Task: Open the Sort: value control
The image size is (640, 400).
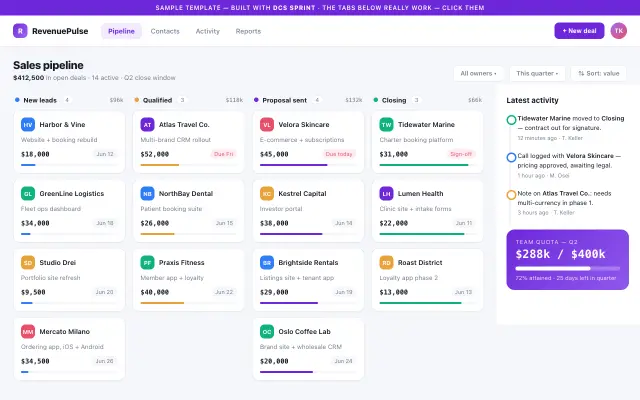Action: 598,73
